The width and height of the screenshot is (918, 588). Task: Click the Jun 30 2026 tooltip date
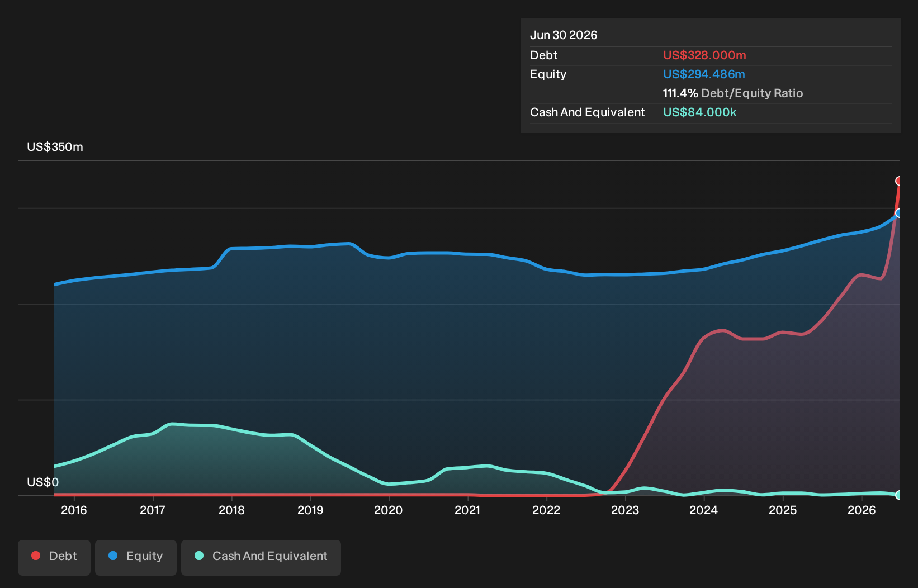pyautogui.click(x=564, y=35)
